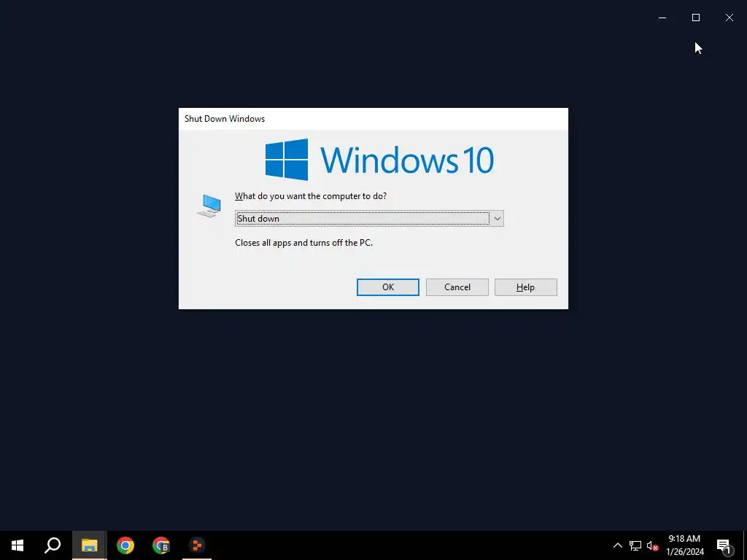Open Help in the shutdown dialog
The height and width of the screenshot is (560, 747).
pos(525,287)
